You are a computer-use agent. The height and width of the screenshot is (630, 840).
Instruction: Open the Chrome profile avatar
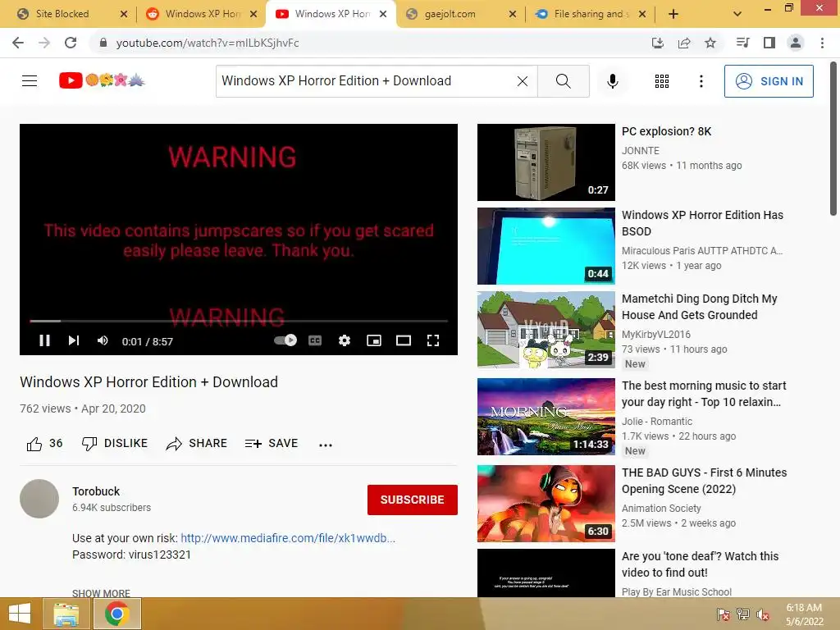tap(796, 43)
